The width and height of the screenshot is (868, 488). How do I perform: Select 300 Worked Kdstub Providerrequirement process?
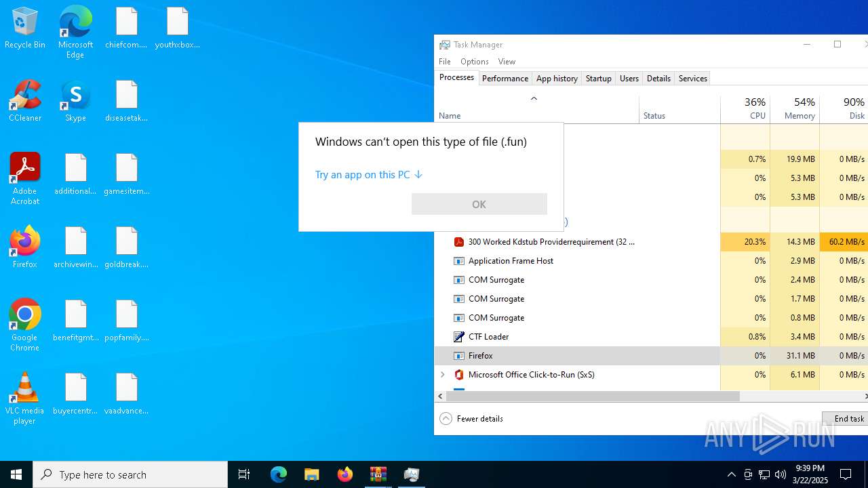651,242
